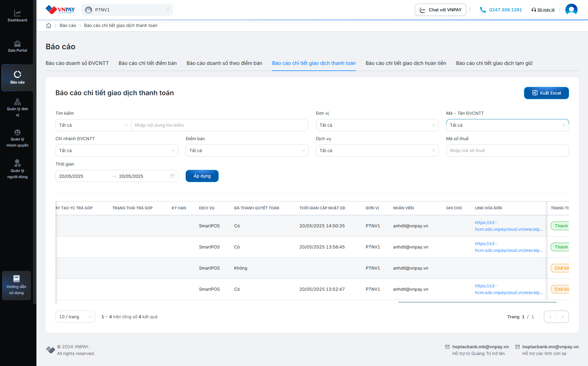
Task: Switch to Báo cáo chi tiết điểm bán tab
Action: (x=148, y=63)
